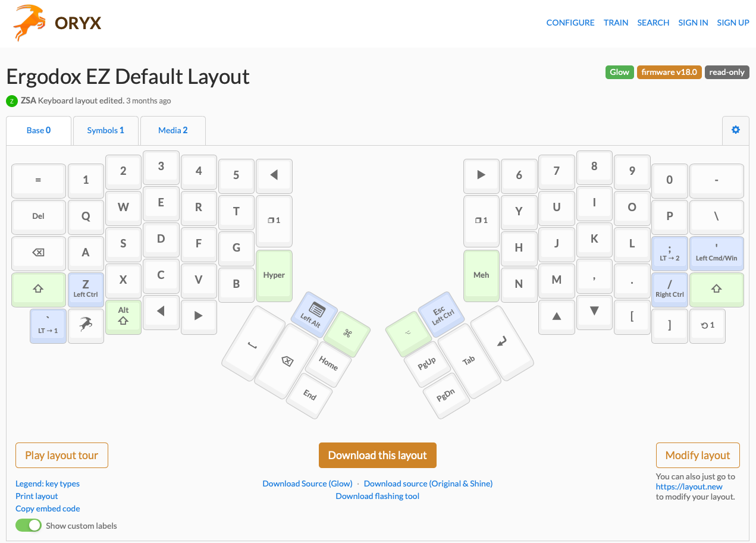Select the backspace key below Del

click(38, 252)
